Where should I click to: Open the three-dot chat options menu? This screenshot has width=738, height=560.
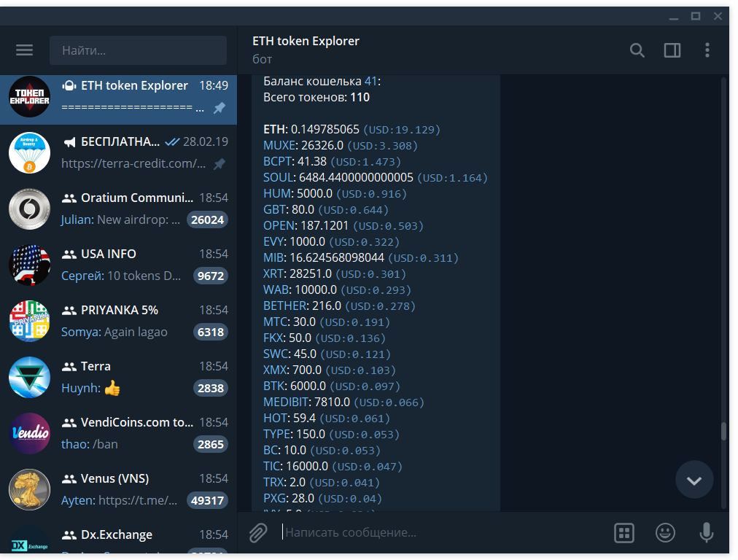coord(707,50)
